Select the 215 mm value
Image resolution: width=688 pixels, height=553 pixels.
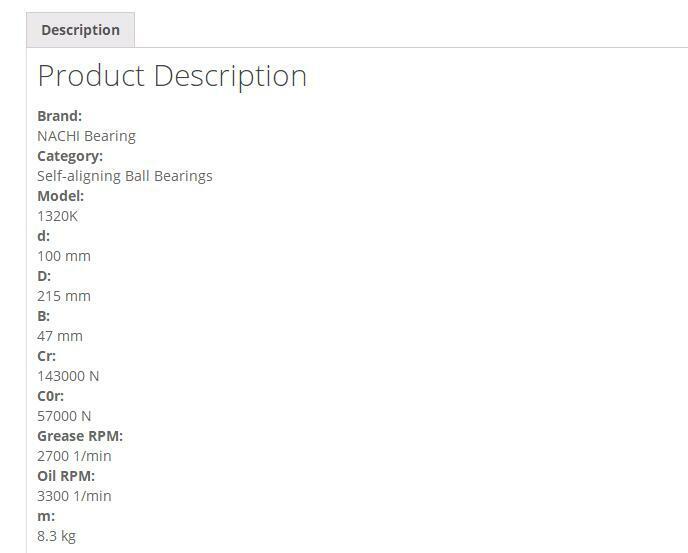[64, 296]
